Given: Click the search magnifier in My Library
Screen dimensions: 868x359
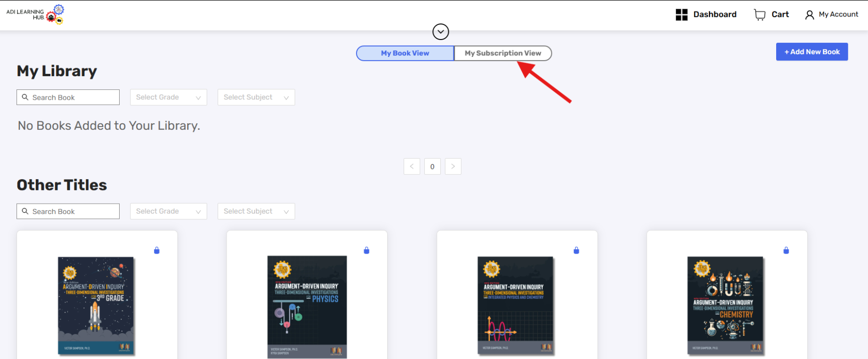Looking at the screenshot, I should point(25,97).
